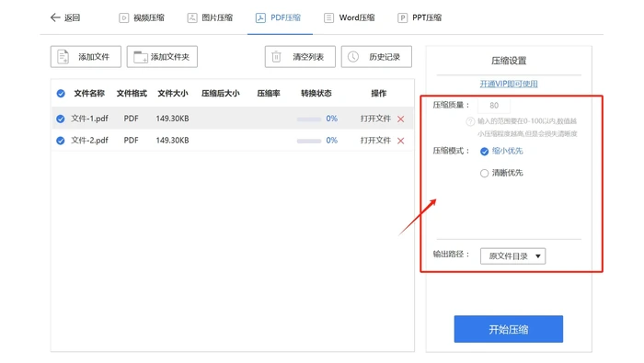Open the 原文件目录 output path dropdown

(513, 256)
